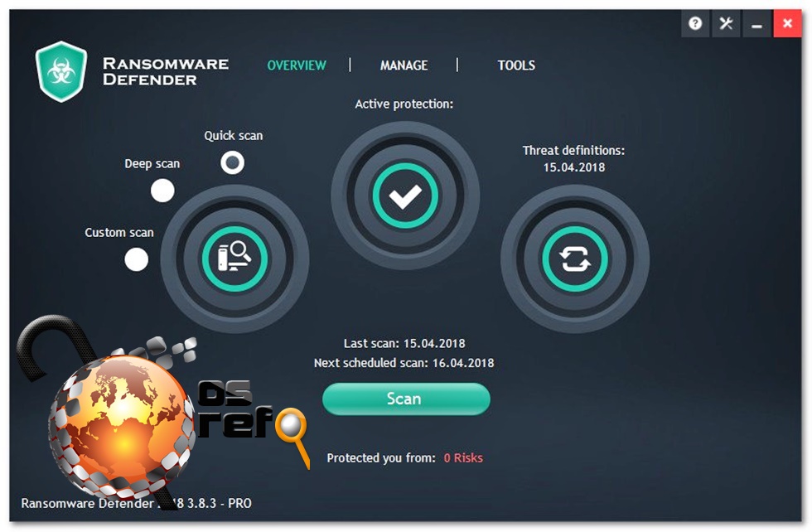Image resolution: width=812 pixels, height=532 pixels.
Task: Select the Deep scan radio button
Action: pos(162,191)
